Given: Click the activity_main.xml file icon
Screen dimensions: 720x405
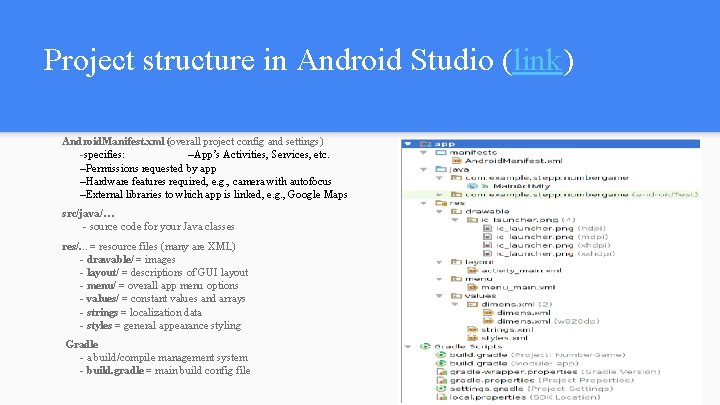Looking at the screenshot, I should 472,270.
